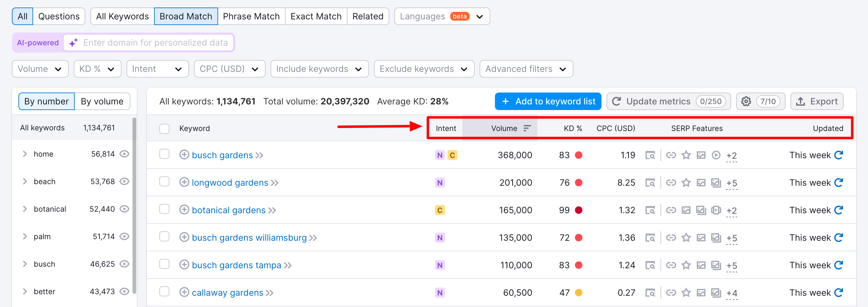Image resolution: width=868 pixels, height=307 pixels.
Task: Check the longwood gardens row checkbox
Action: 164,182
